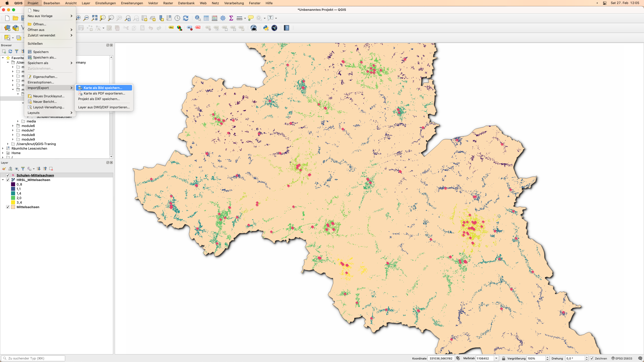Image resolution: width=644 pixels, height=362 pixels.
Task: Open the Python Console icon
Action: coord(266,28)
